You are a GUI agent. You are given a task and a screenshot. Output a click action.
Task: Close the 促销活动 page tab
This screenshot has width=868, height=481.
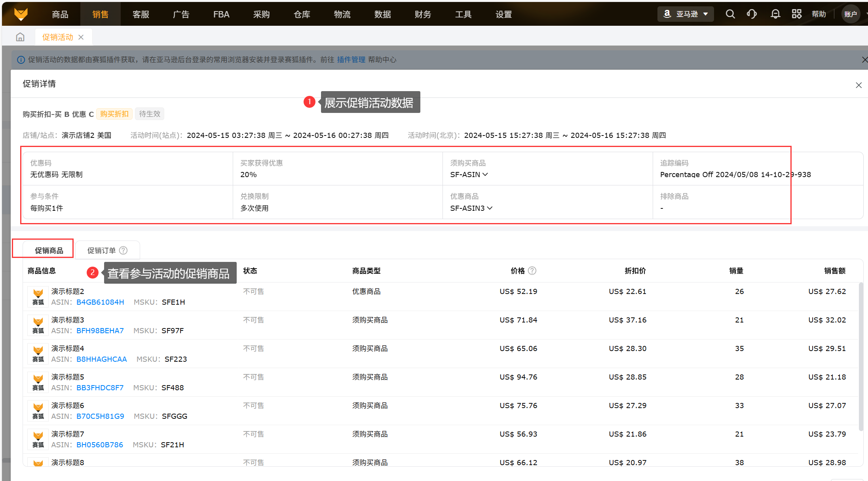[81, 37]
